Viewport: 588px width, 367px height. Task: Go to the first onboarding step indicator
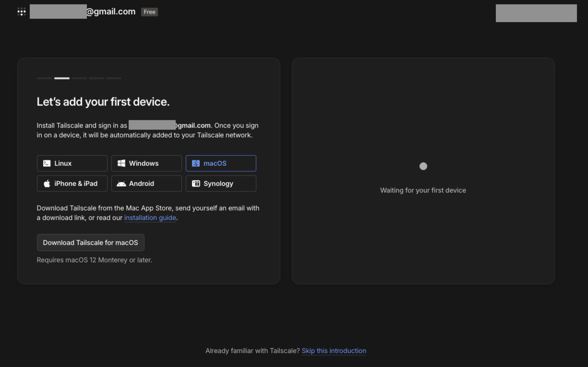tap(44, 78)
